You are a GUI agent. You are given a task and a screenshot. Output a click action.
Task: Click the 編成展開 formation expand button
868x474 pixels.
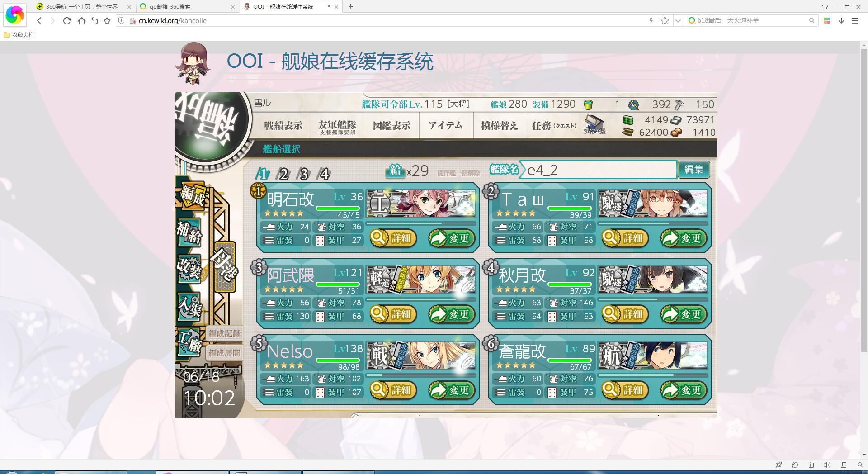(224, 352)
